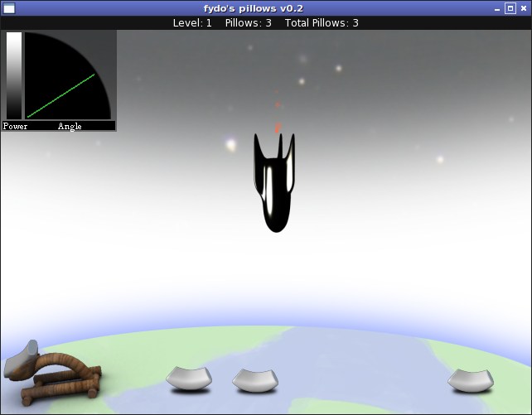Click the green line in angle gauge
532x415 pixels.
click(61, 95)
